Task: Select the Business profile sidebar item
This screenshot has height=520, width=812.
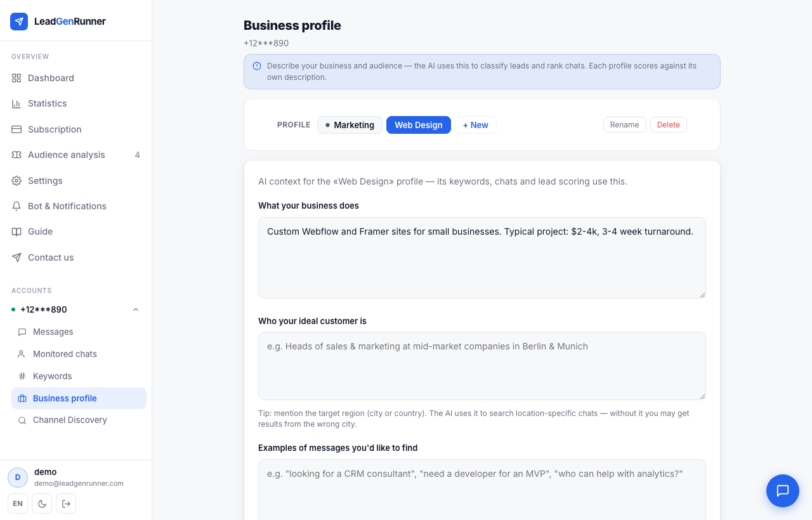Action: tap(79, 398)
